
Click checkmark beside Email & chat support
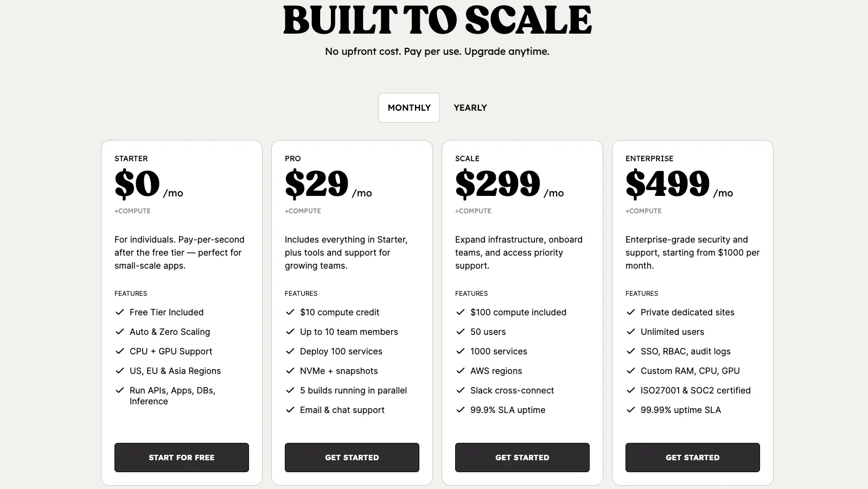point(290,410)
